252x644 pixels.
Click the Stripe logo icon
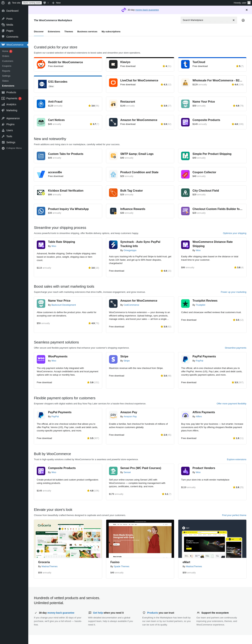[113, 359]
